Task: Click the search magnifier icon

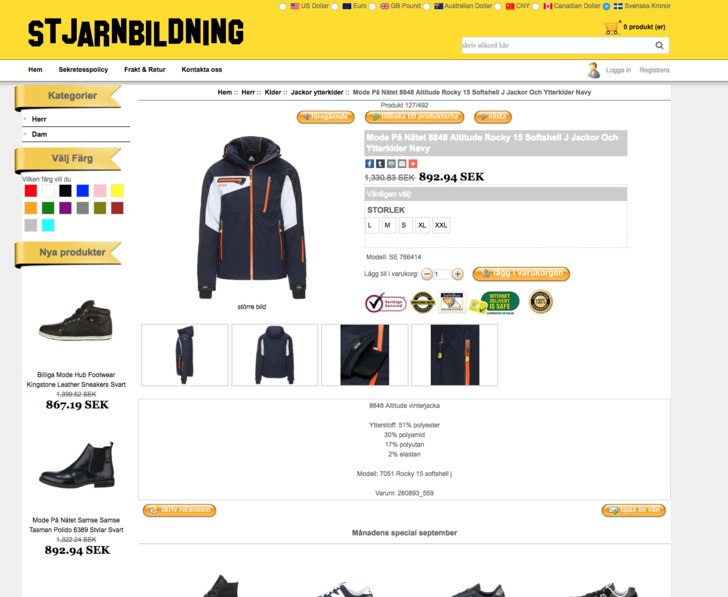Action: point(659,45)
